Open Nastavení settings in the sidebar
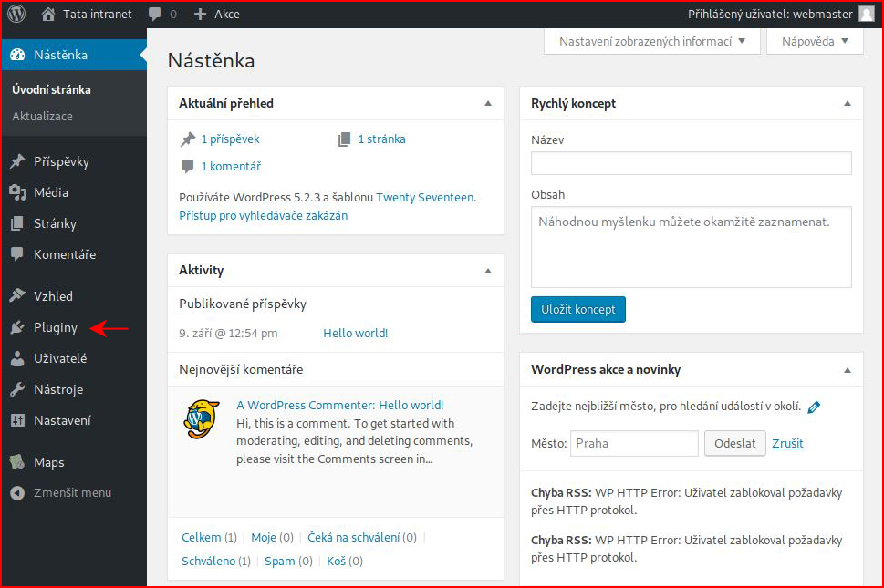The height and width of the screenshot is (588, 884). point(62,420)
